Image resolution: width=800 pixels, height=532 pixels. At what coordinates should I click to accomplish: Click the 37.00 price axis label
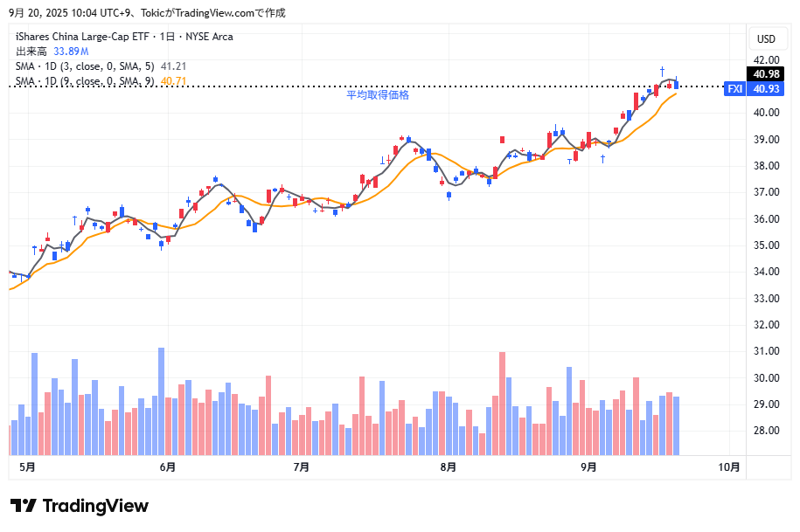coord(766,192)
